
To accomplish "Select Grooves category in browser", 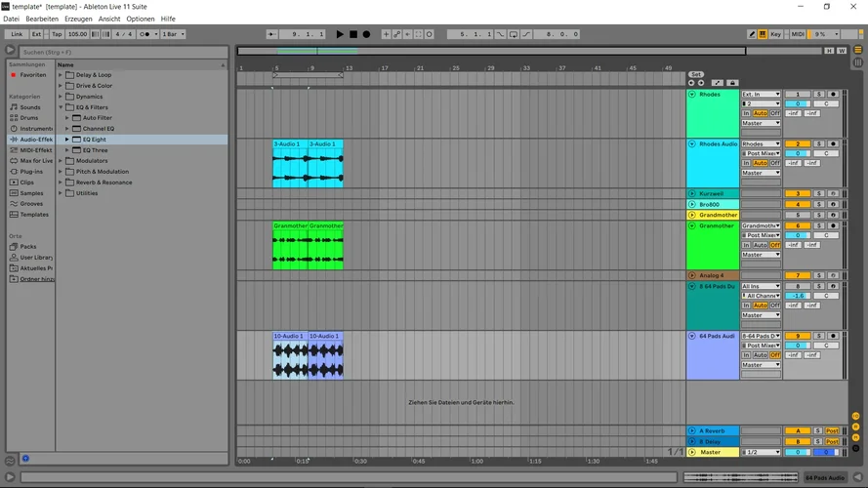I will (x=31, y=204).
